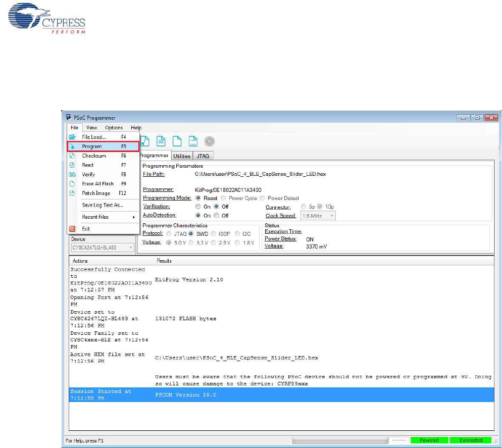The width and height of the screenshot is (502, 448).
Task: Click the '131072 FLASH bytes' result text
Action: [x=186, y=319]
